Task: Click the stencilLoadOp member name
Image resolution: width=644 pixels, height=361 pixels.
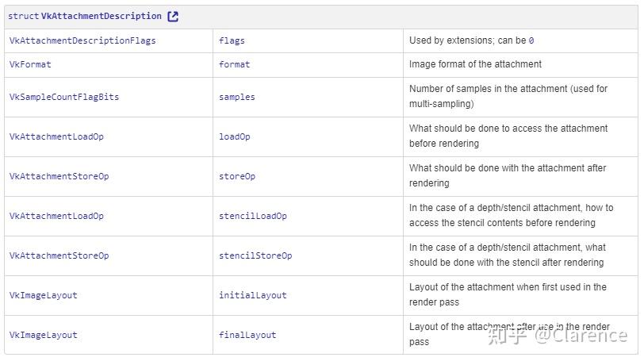Action: coord(253,216)
